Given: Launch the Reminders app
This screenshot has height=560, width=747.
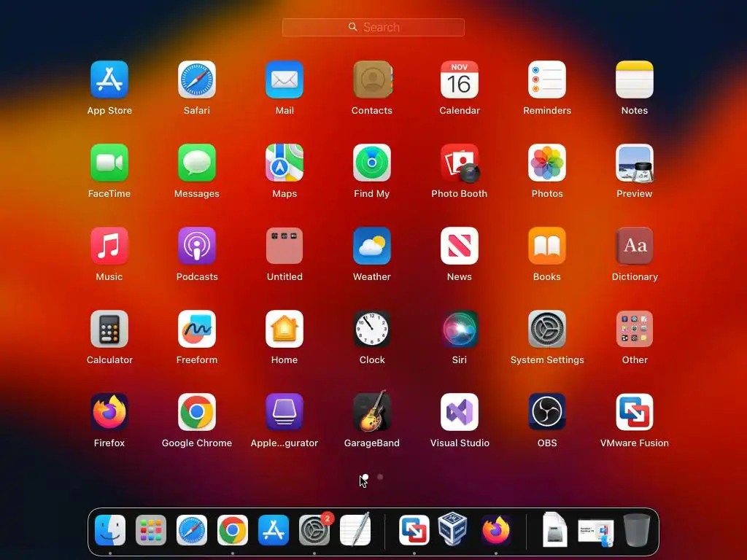Looking at the screenshot, I should [x=547, y=79].
